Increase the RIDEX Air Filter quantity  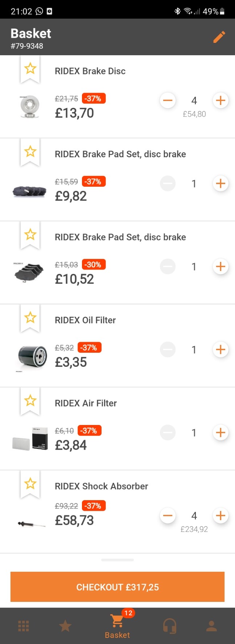220,433
